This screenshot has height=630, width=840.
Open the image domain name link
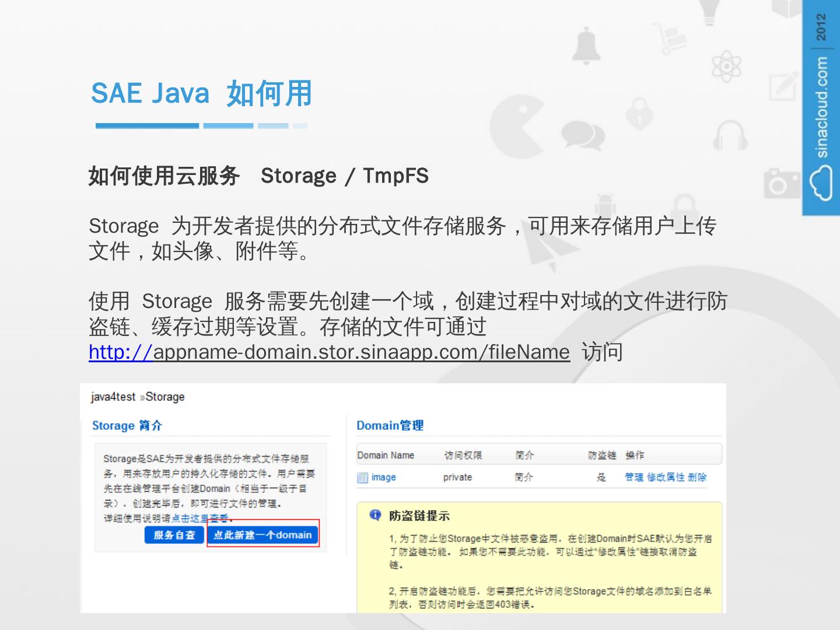point(384,477)
